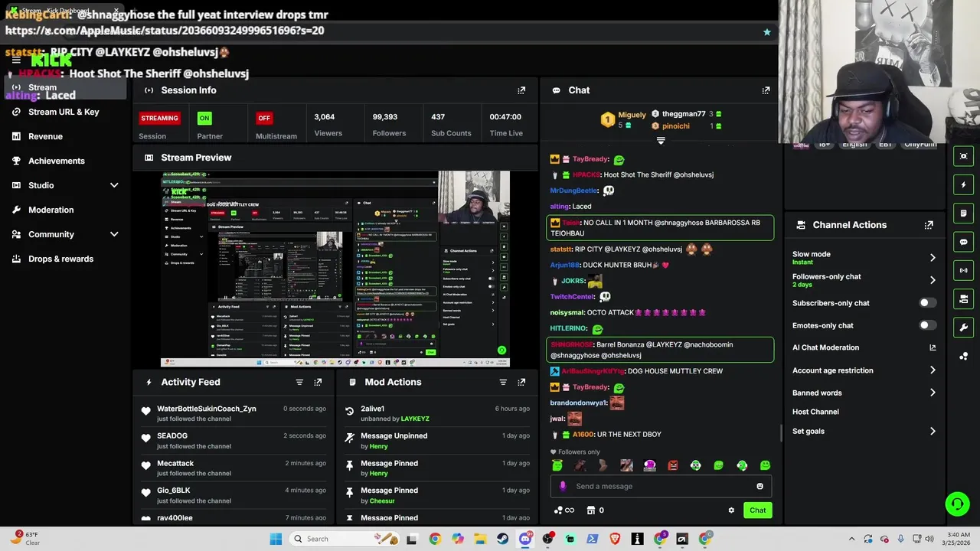
Task: Open the emoji picker in message box
Action: point(759,486)
